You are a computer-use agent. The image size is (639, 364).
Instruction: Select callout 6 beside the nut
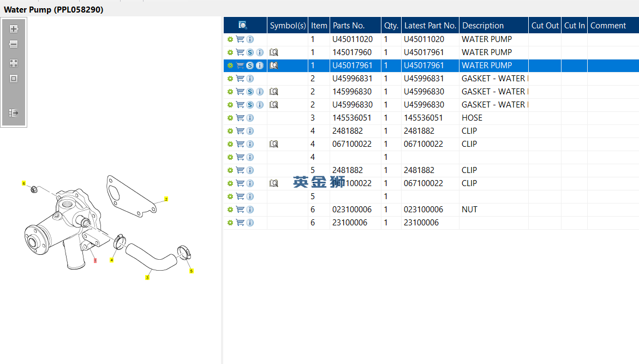coord(23,183)
